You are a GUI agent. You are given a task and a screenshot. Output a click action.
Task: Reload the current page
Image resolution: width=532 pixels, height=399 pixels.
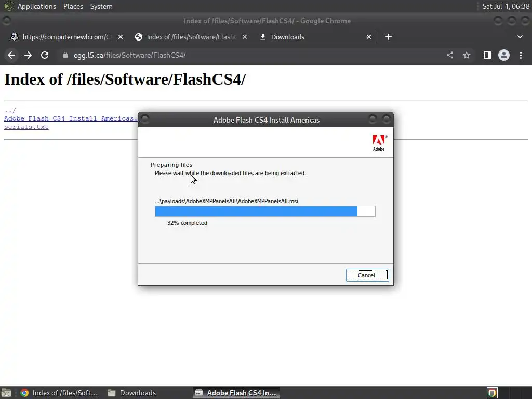tap(45, 55)
